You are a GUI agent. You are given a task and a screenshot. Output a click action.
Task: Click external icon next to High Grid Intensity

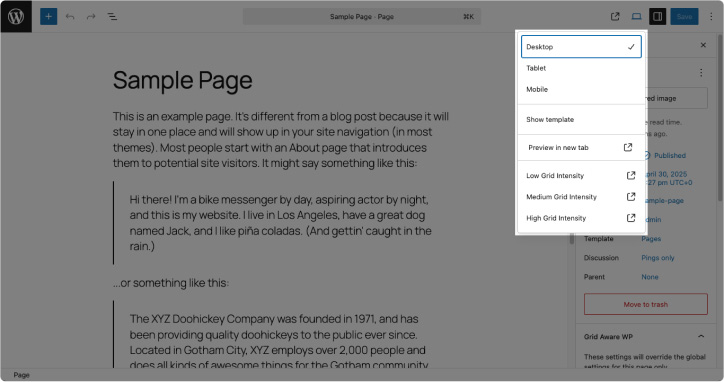click(x=631, y=218)
